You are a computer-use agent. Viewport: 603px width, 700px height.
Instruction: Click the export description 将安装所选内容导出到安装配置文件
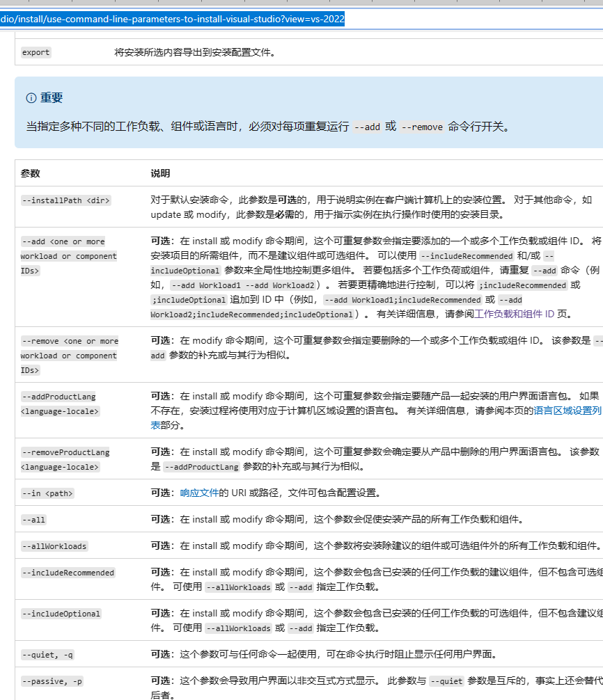195,52
